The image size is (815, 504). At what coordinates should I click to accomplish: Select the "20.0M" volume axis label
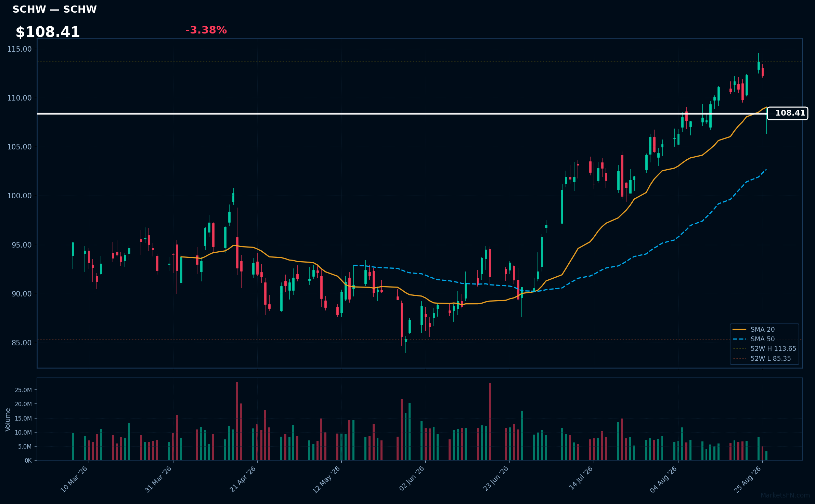23,404
